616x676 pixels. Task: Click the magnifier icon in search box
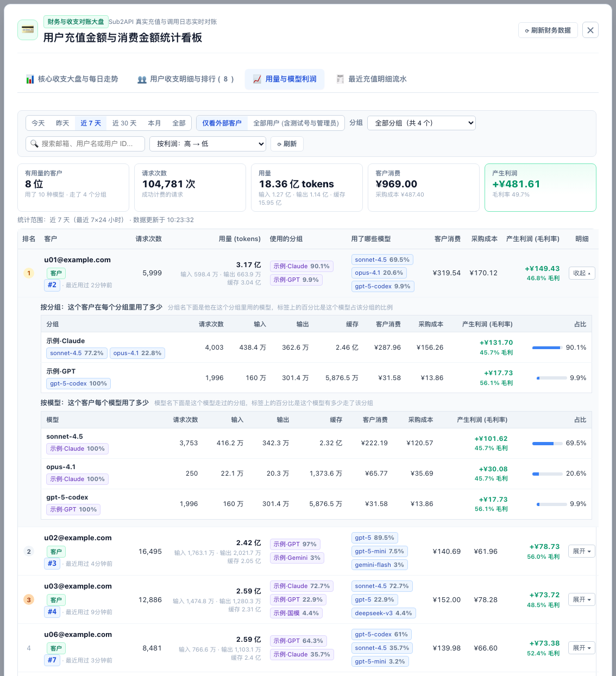tap(34, 144)
